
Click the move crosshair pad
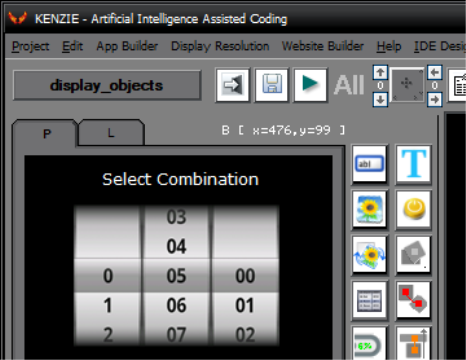coord(407,85)
